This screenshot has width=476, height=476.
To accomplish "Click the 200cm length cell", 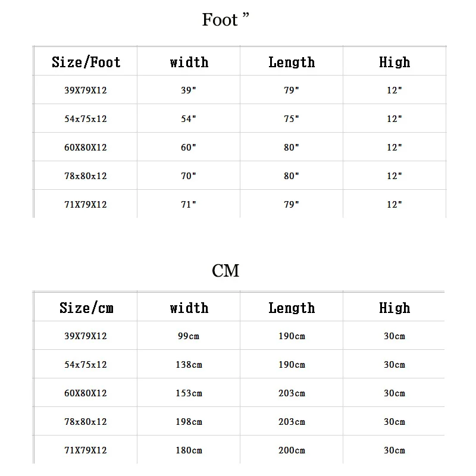I will (x=292, y=450).
